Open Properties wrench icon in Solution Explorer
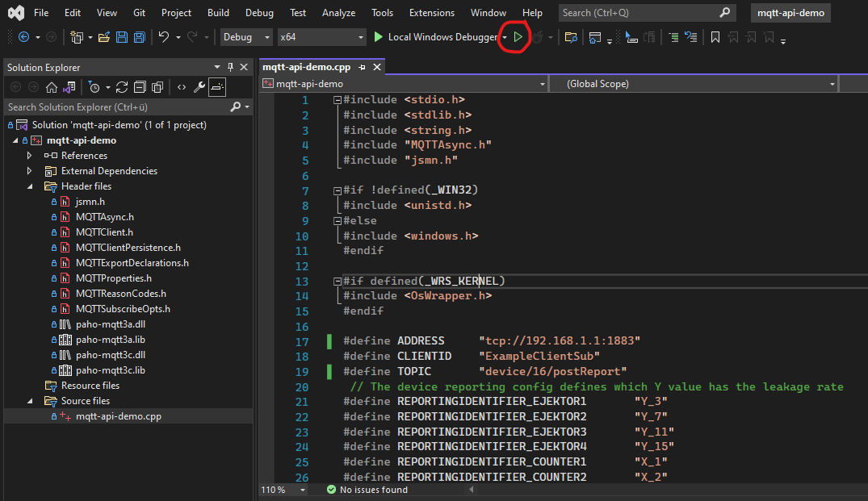Screen dimensions: 868x501 pos(199,87)
